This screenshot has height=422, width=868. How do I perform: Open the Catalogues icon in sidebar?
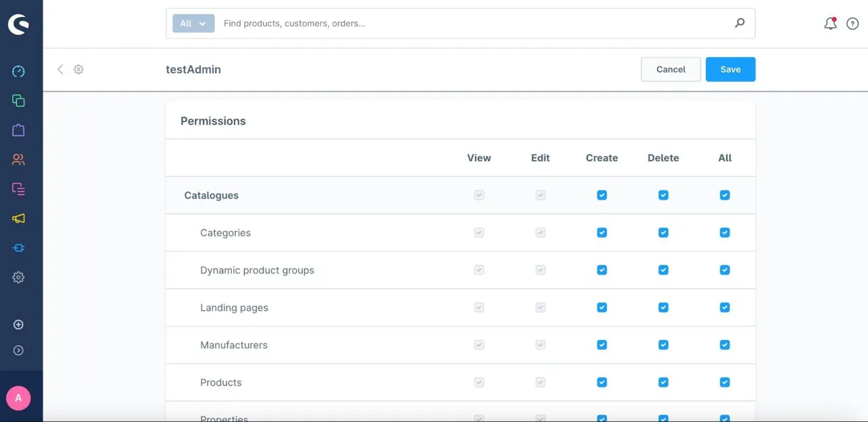[18, 100]
